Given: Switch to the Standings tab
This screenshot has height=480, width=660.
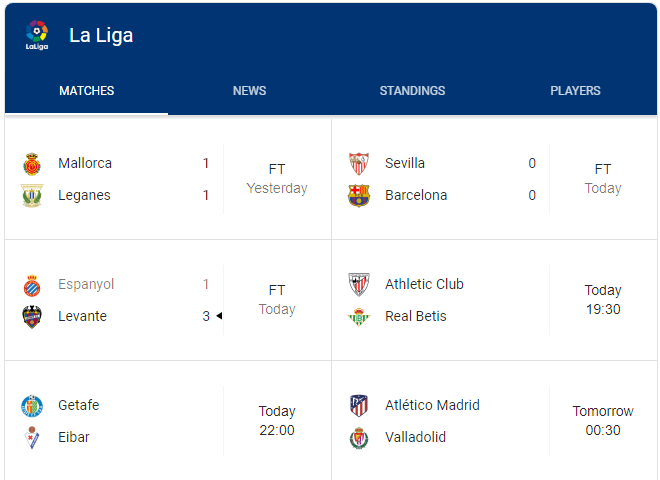Looking at the screenshot, I should click(x=412, y=91).
